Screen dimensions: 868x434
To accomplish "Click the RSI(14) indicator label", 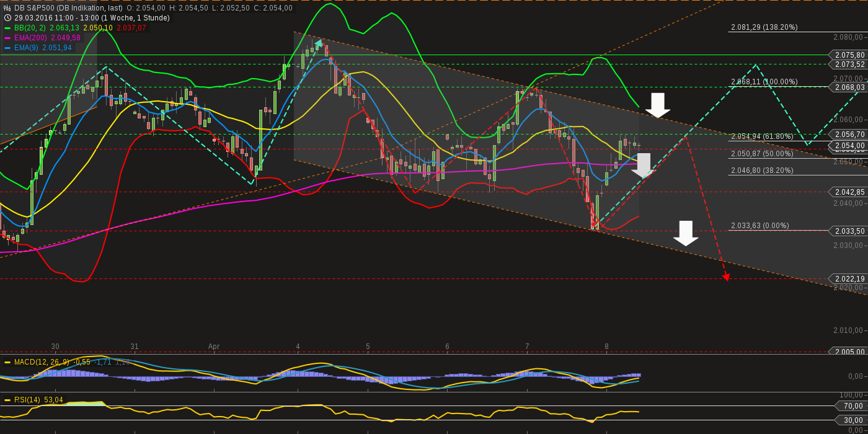I will [27, 400].
